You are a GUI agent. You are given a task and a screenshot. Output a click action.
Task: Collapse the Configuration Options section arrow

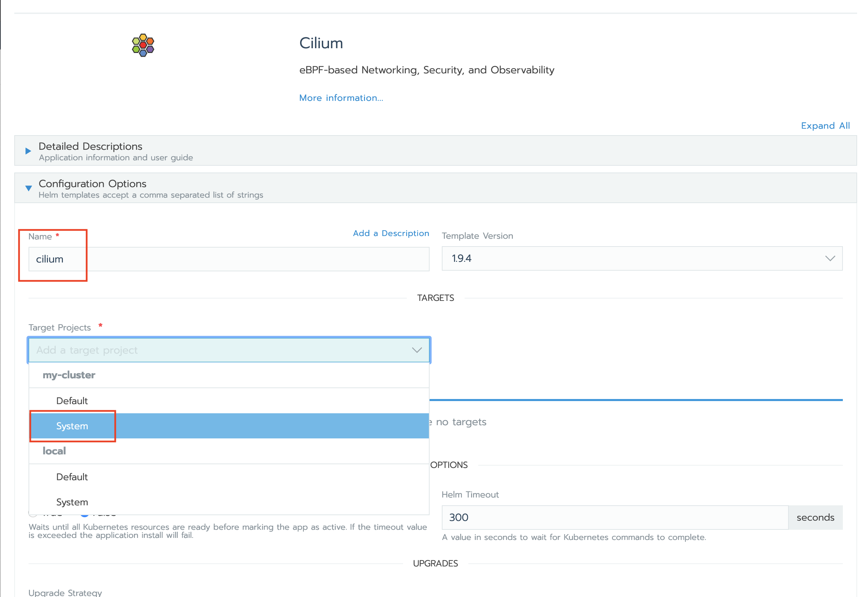click(29, 188)
